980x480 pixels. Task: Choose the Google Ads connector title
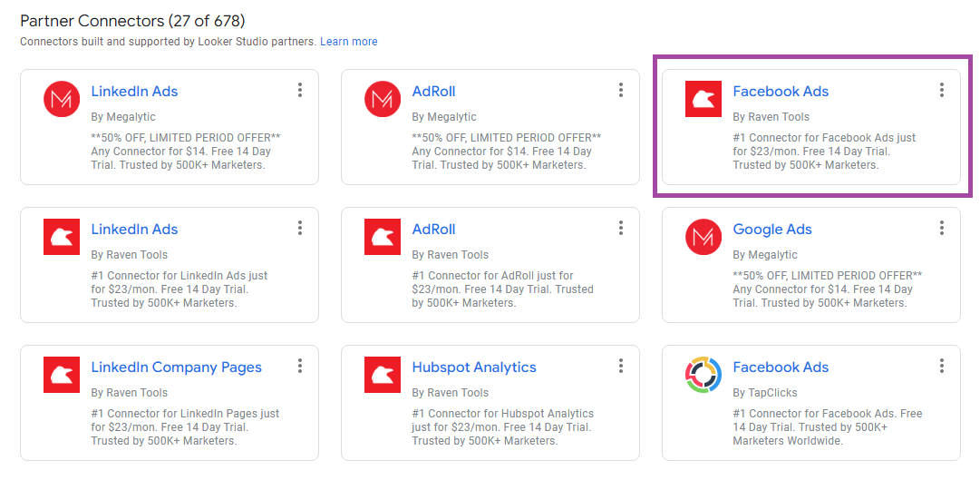tap(771, 229)
